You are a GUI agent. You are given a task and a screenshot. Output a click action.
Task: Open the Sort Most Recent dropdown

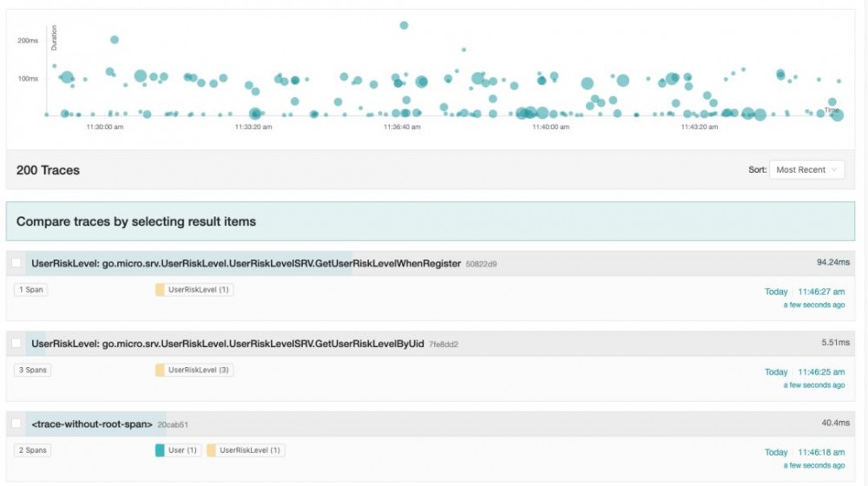coord(806,170)
